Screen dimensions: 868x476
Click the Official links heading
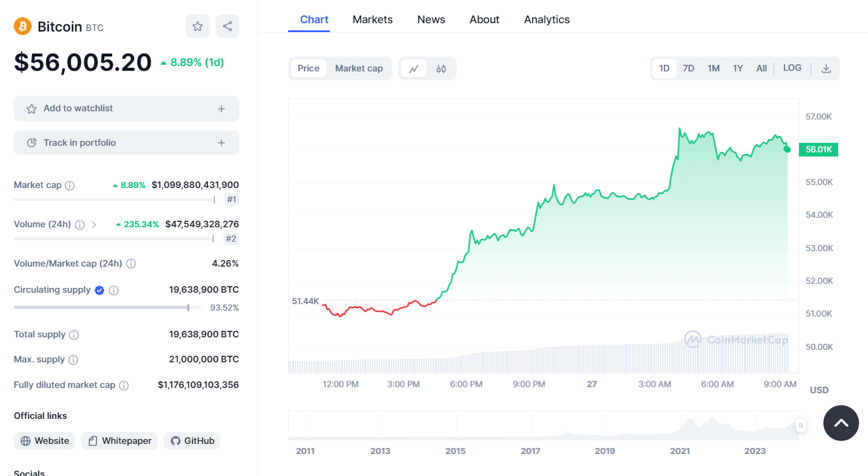(x=40, y=416)
